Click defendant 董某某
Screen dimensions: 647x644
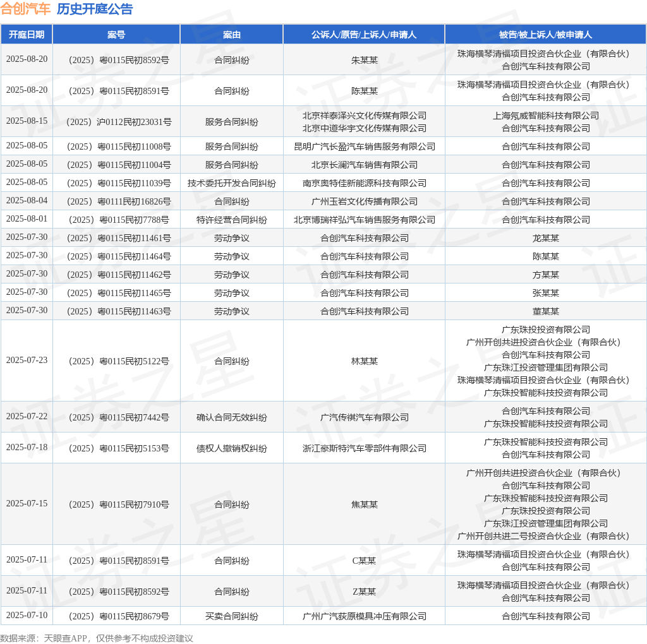(x=546, y=312)
